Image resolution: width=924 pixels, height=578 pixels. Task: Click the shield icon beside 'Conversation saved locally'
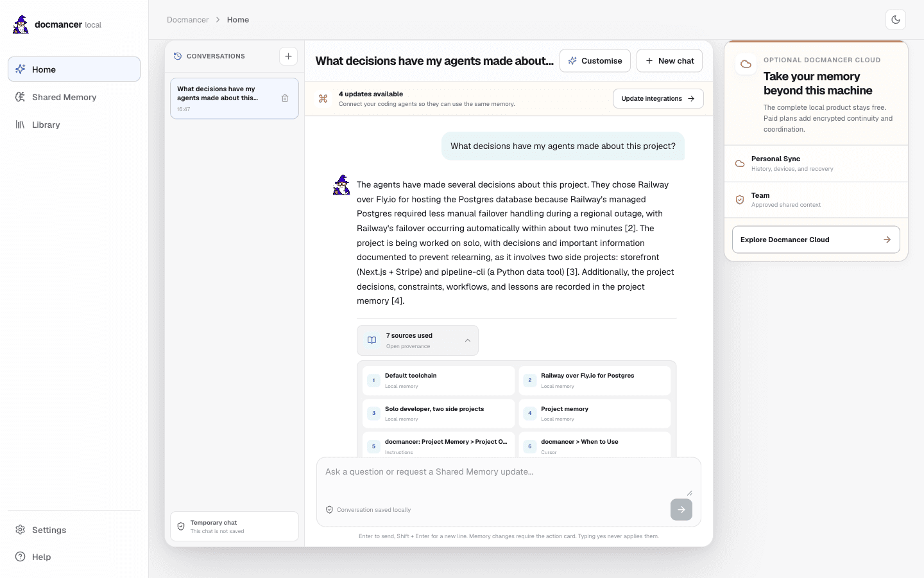[x=330, y=510]
